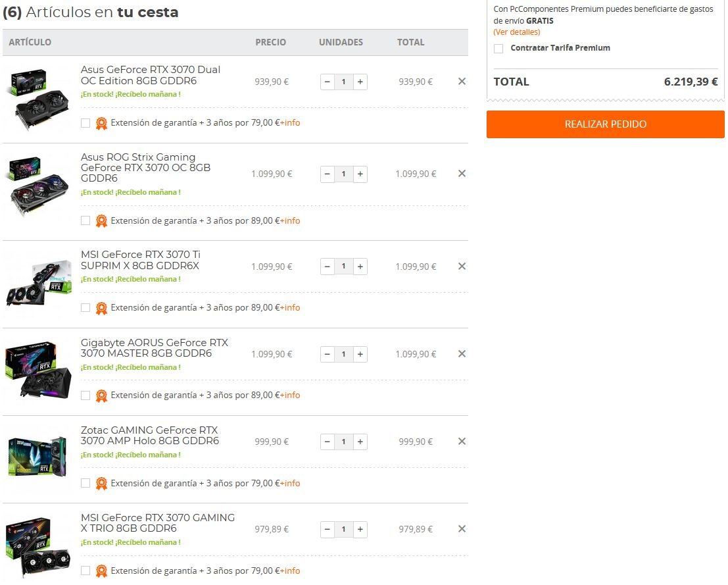Click the 979,89 € price of MSI TRIO

point(272,529)
